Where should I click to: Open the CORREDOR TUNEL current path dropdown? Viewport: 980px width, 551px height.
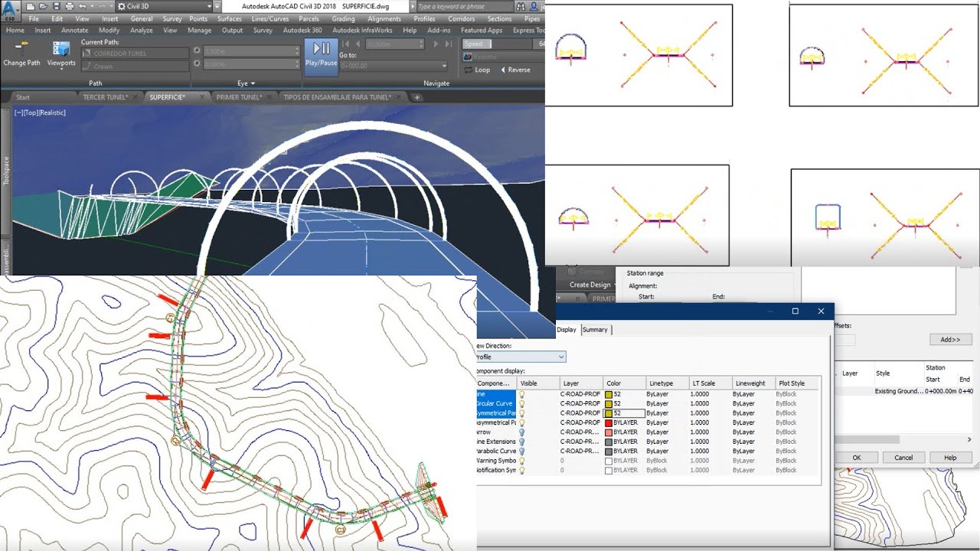tap(135, 54)
